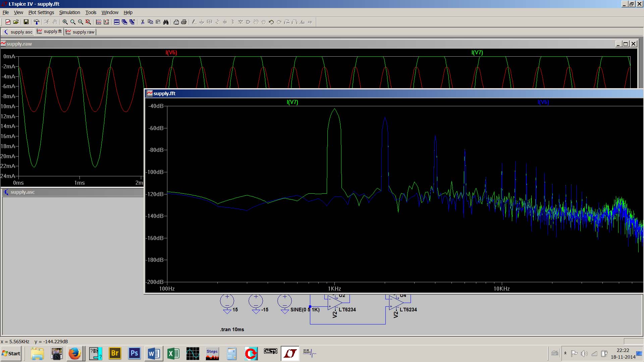Screen dimensions: 644x362
Task: Open Print Setup toolbar icon
Action: 176,22
